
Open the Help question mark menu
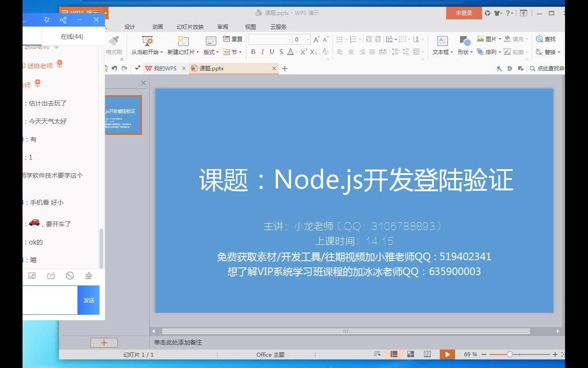[x=509, y=13]
